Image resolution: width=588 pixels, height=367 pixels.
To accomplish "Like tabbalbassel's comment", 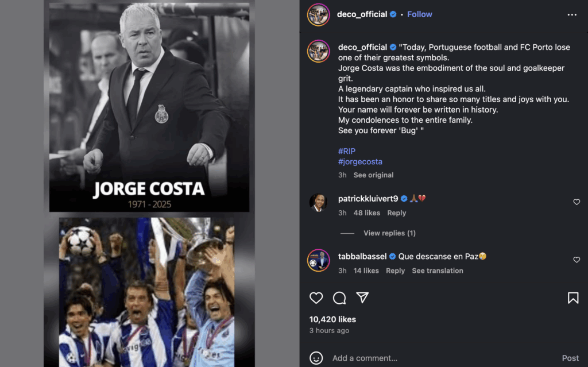I will point(577,260).
